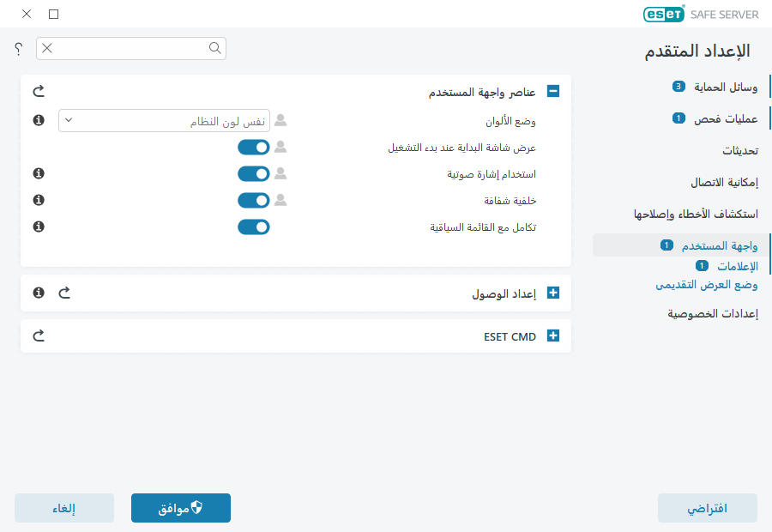
Task: Click the revert icon in عناصر واجهة المستخدم section
Action: [x=38, y=90]
